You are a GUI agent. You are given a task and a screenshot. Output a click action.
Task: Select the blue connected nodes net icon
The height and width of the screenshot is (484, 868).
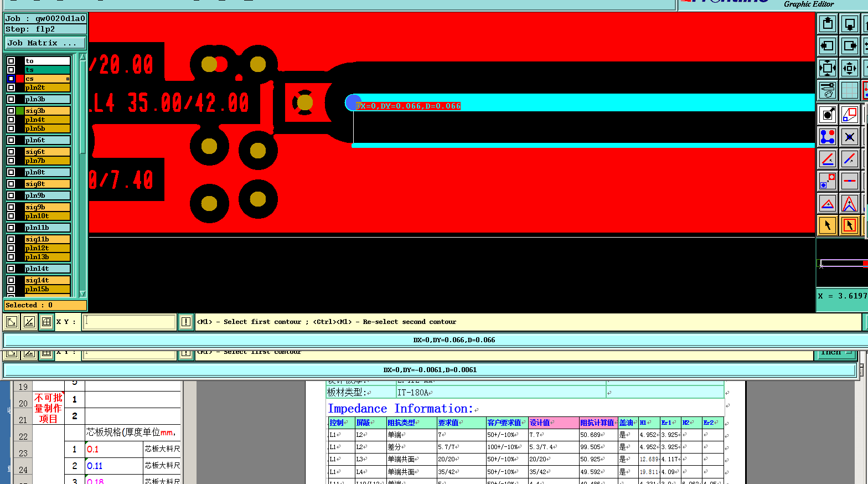828,137
